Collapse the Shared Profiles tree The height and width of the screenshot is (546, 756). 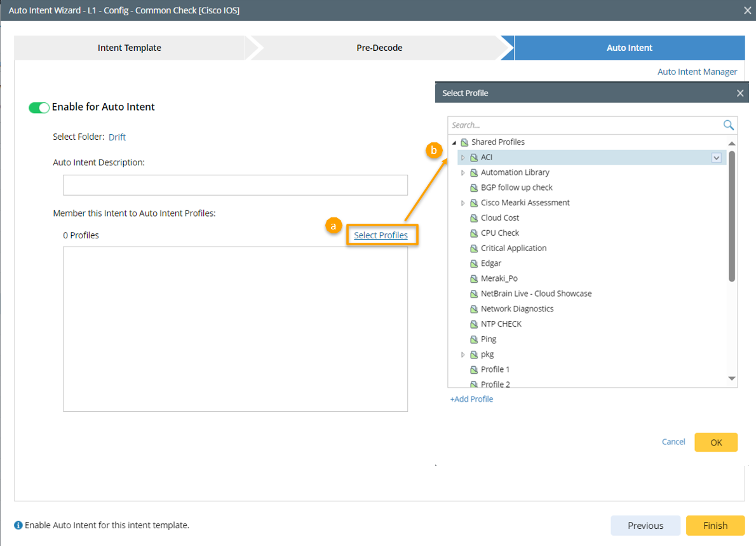(454, 142)
